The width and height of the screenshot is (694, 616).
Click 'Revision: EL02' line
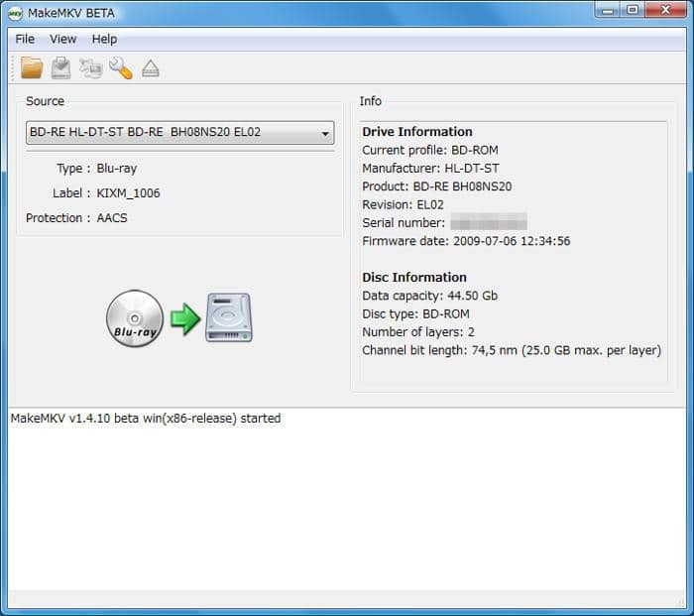click(403, 204)
